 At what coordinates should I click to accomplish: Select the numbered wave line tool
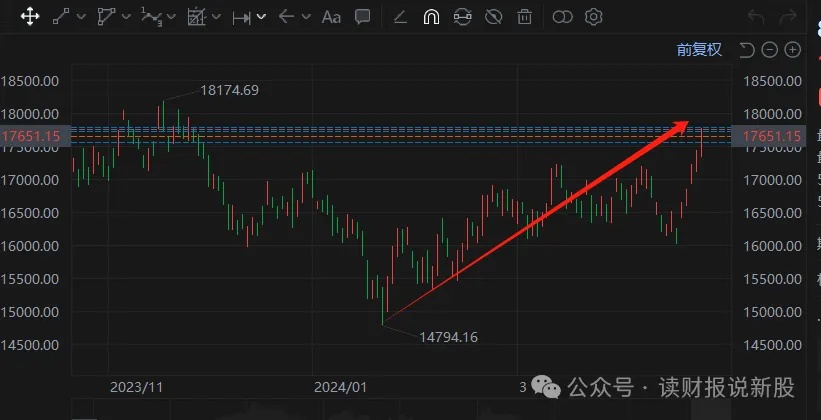click(x=151, y=17)
